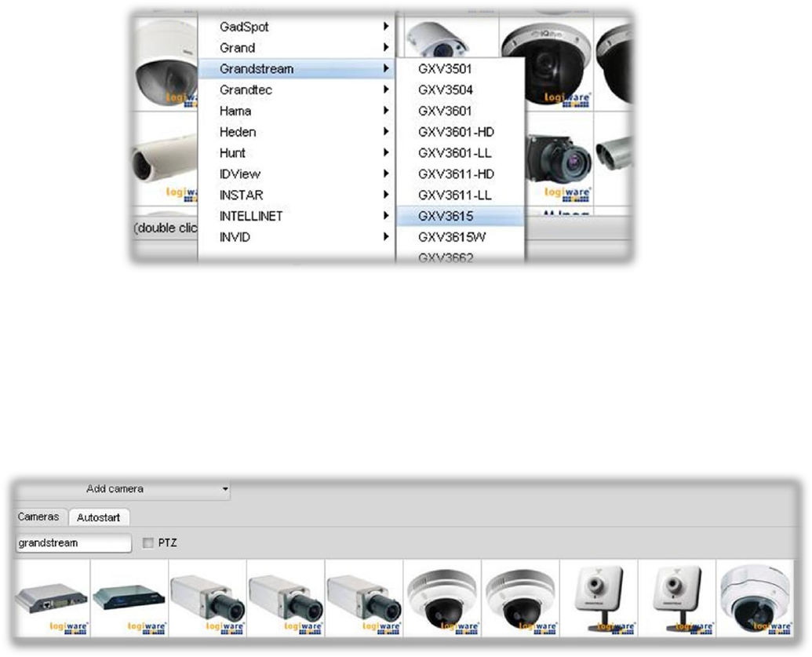Switch to the Autostart tab
812x657 pixels.
coord(98,518)
